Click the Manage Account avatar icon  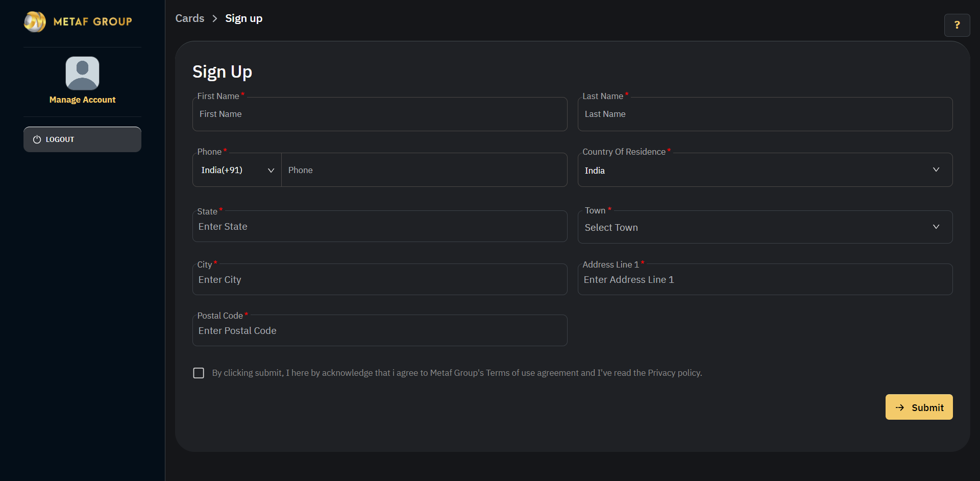coord(82,73)
